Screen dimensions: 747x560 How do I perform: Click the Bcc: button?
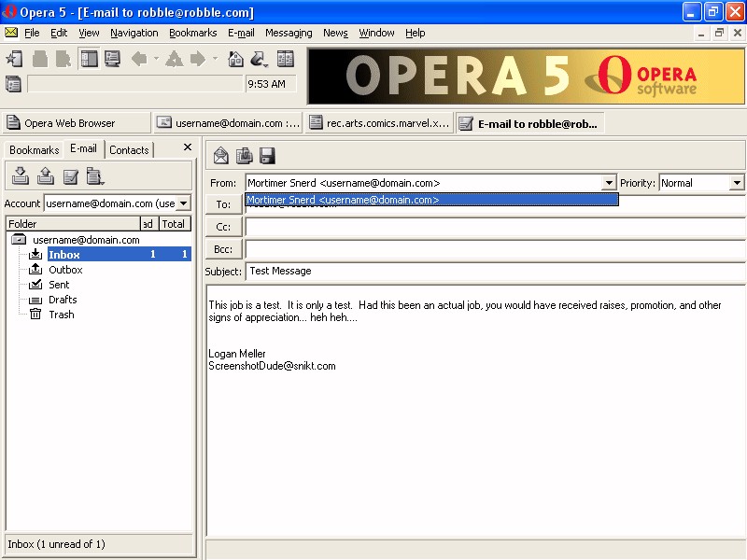(x=223, y=249)
